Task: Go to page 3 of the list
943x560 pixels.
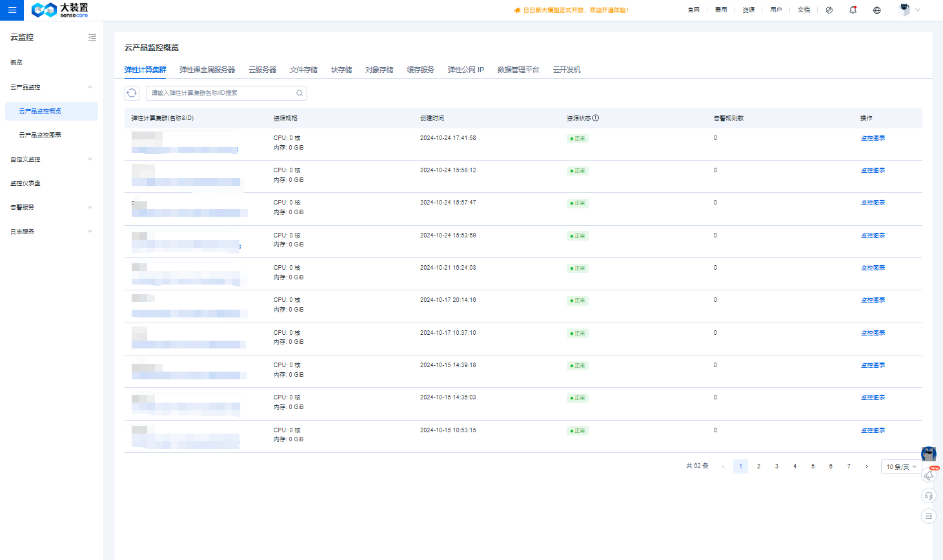Action: tap(776, 466)
